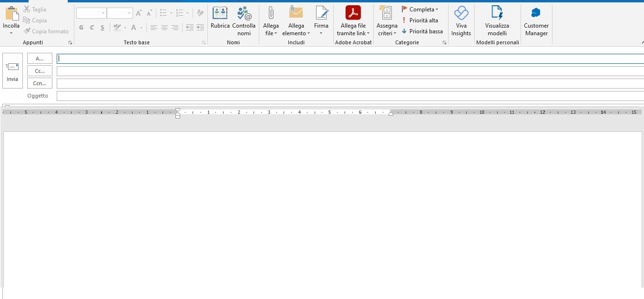Open Firma signature menu
Image resolution: width=644 pixels, height=299 pixels.
(321, 21)
